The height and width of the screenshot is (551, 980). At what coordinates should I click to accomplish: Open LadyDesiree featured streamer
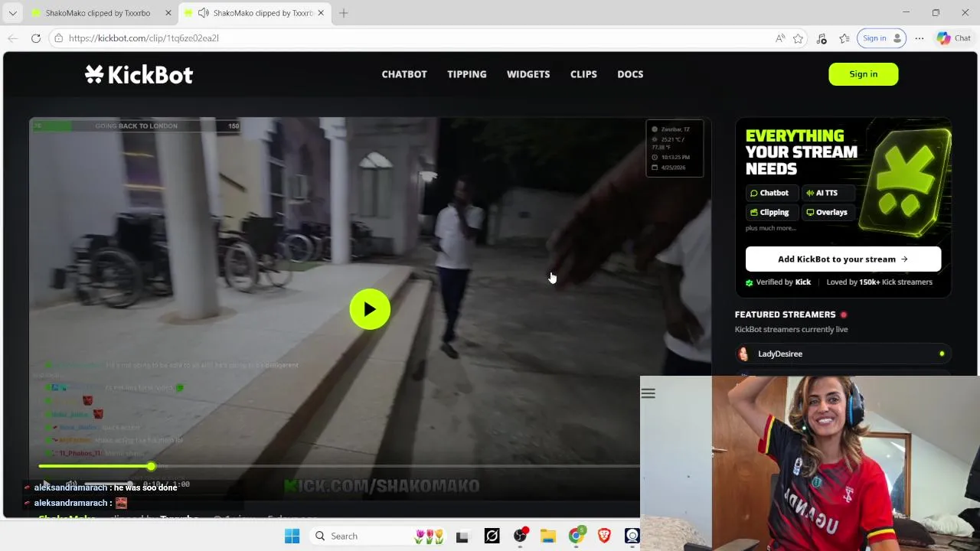pyautogui.click(x=843, y=354)
